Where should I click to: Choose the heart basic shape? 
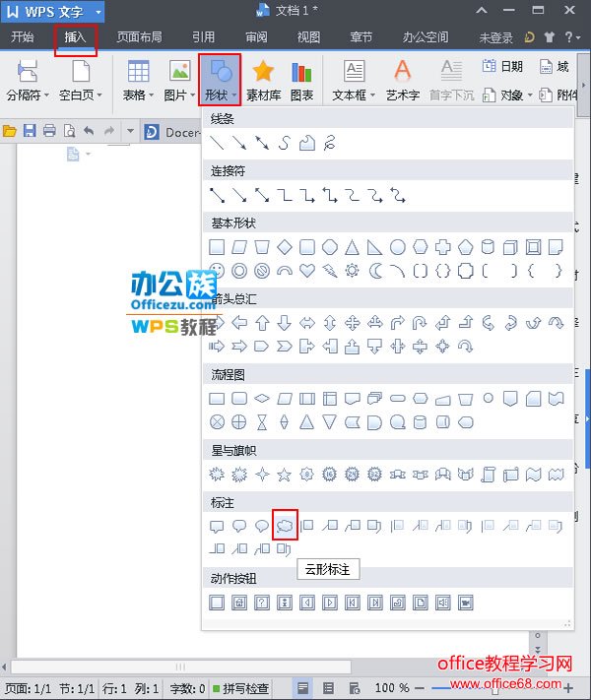(x=307, y=271)
